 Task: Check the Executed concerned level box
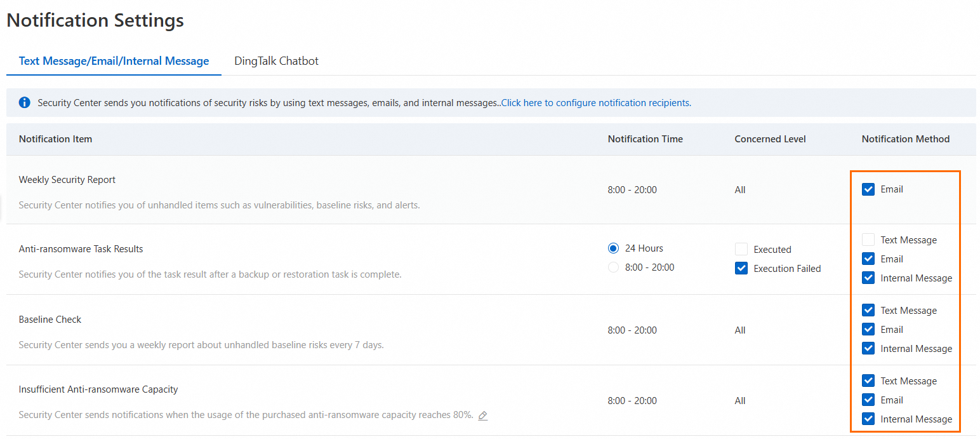(x=741, y=250)
